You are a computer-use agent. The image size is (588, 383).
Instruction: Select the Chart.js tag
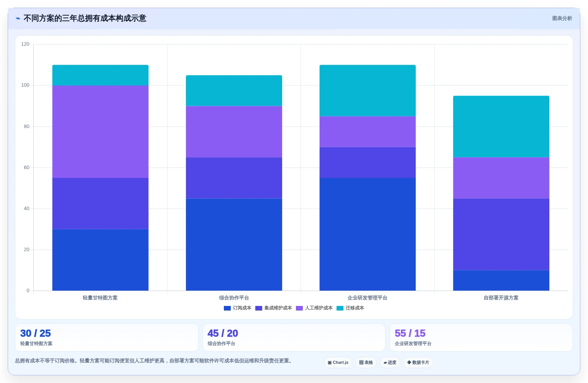(338, 363)
